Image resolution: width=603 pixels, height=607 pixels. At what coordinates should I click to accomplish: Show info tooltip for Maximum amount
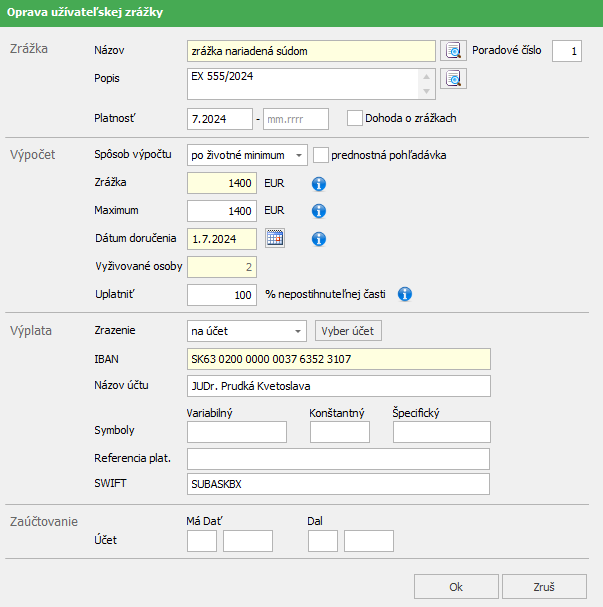[319, 211]
